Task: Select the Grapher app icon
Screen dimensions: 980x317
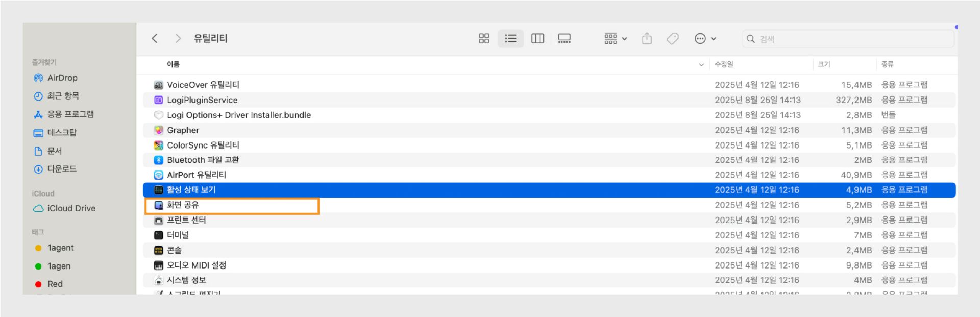Action: 159,130
